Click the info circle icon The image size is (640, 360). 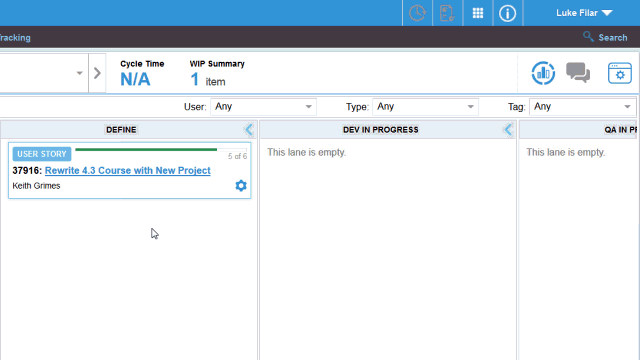click(507, 13)
